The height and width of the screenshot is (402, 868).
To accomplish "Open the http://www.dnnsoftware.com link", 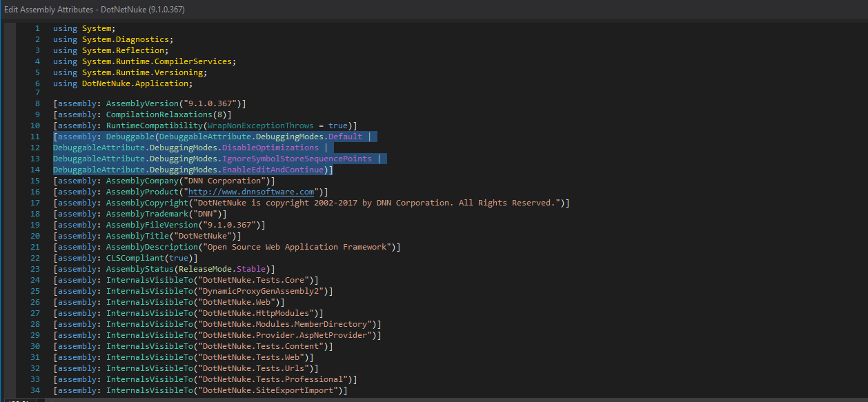I will point(251,192).
